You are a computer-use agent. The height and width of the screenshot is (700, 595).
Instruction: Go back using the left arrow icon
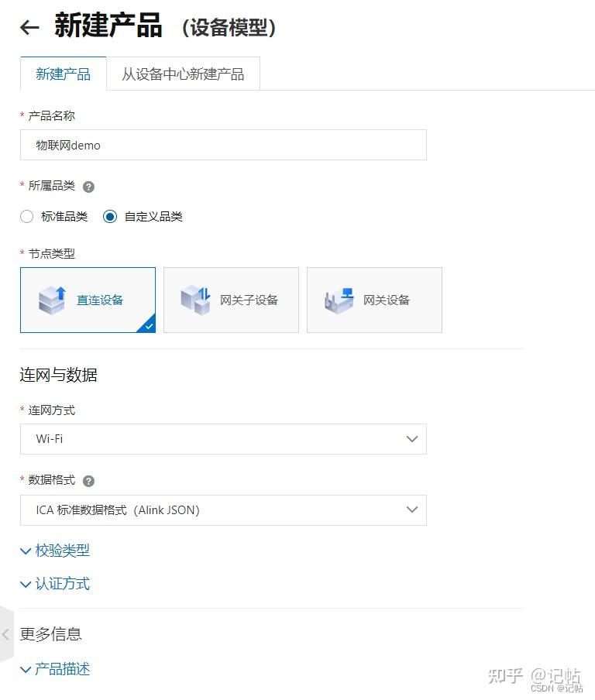tap(30, 27)
